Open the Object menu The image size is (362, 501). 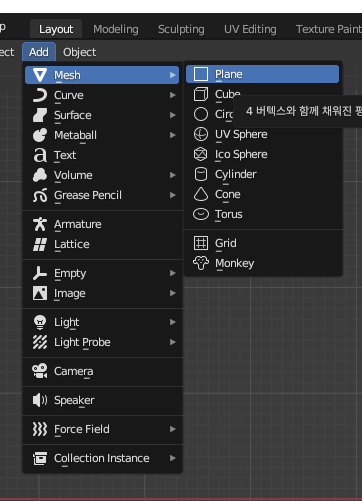point(79,52)
